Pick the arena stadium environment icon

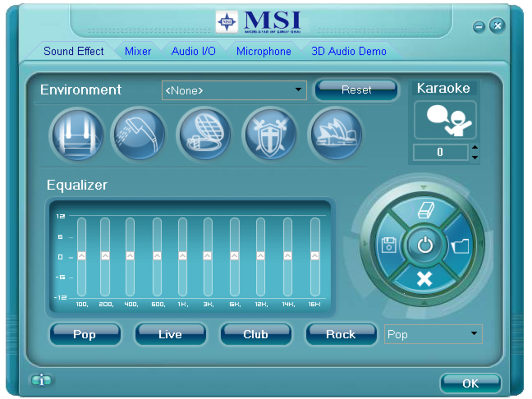tap(203, 135)
